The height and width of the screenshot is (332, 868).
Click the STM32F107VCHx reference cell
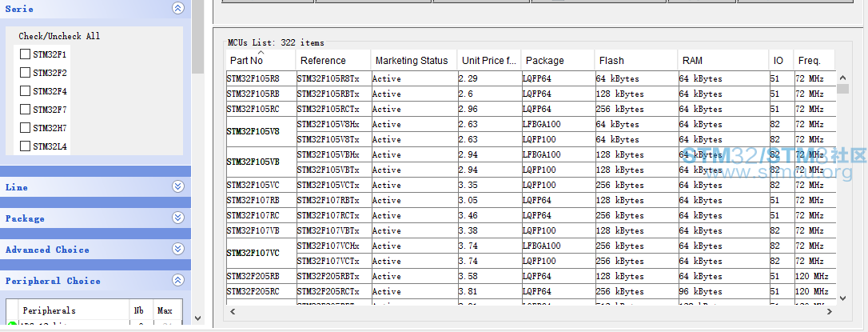click(x=333, y=246)
